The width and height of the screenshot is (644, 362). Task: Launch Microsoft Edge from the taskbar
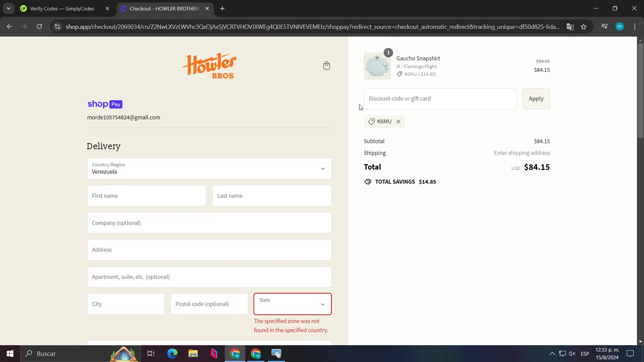click(172, 354)
